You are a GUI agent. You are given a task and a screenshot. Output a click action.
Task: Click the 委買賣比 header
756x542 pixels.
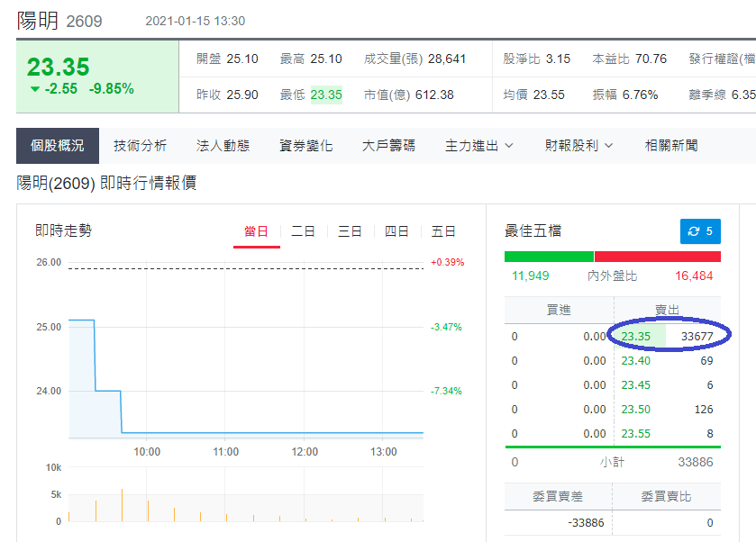pos(666,496)
